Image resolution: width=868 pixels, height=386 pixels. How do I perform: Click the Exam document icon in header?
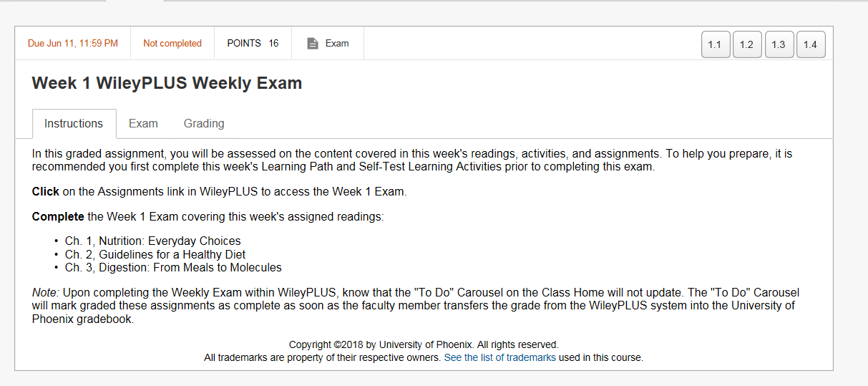pyautogui.click(x=312, y=44)
